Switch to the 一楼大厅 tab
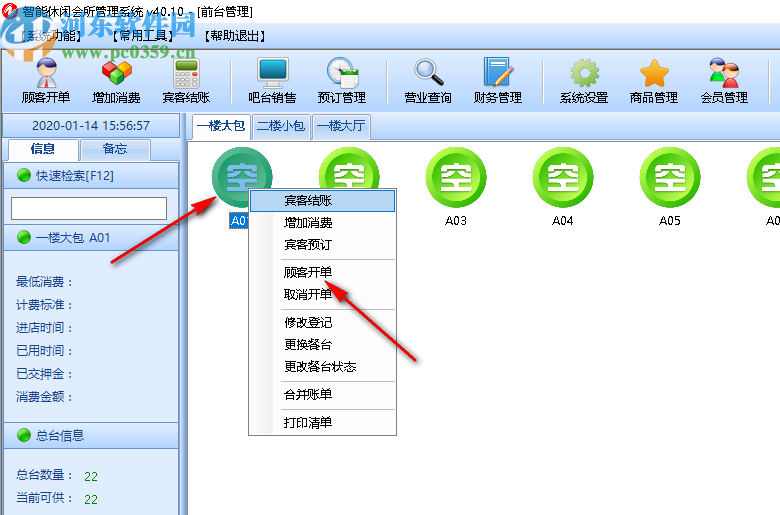 point(341,126)
